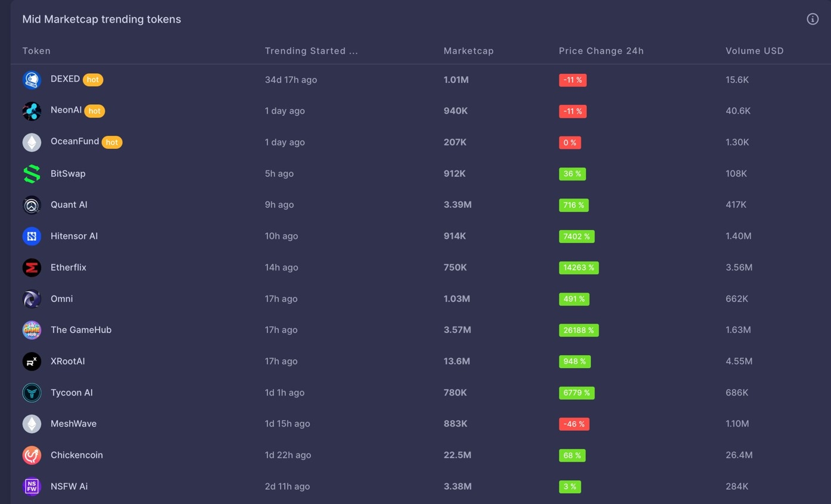
Task: Click the hot badge next to OceanFund
Action: [x=111, y=142]
